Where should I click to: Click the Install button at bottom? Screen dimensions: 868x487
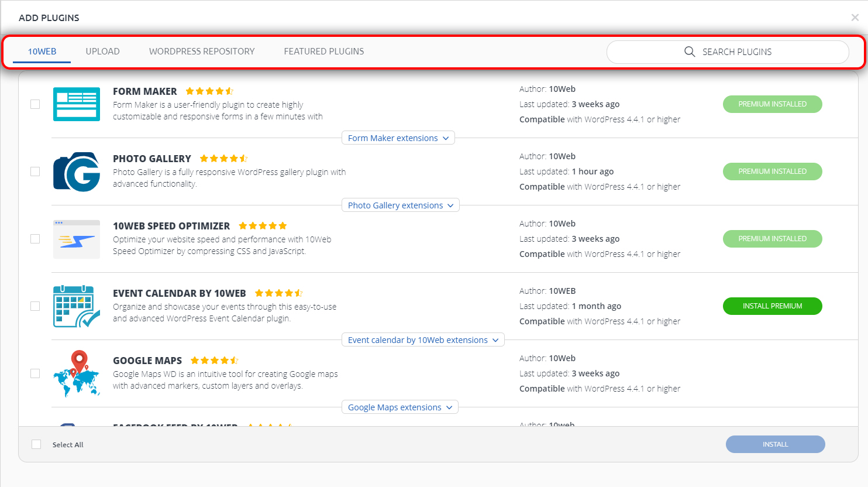click(x=776, y=444)
